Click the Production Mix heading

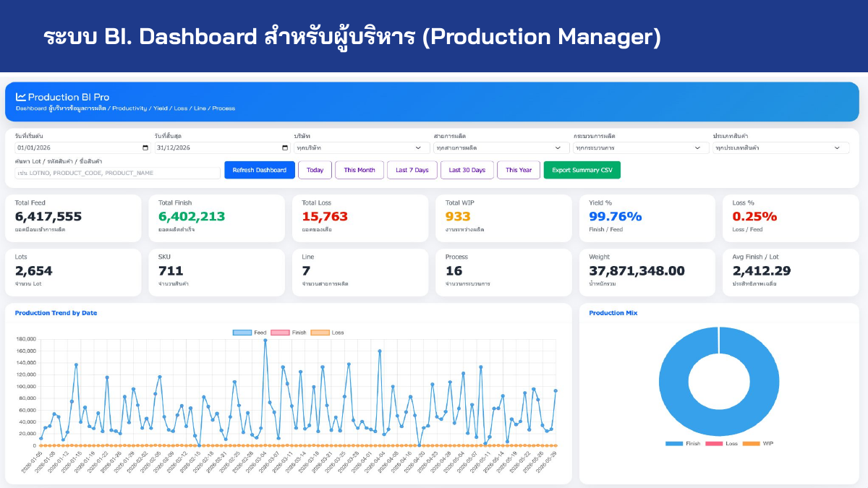(613, 313)
